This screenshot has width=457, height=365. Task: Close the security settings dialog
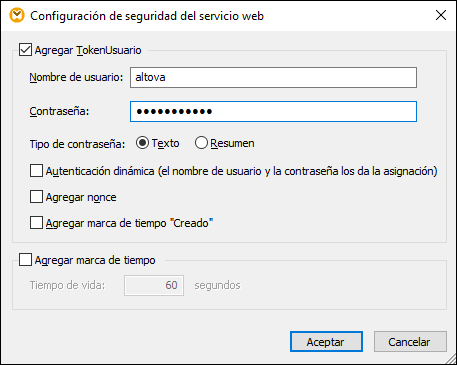pos(441,15)
